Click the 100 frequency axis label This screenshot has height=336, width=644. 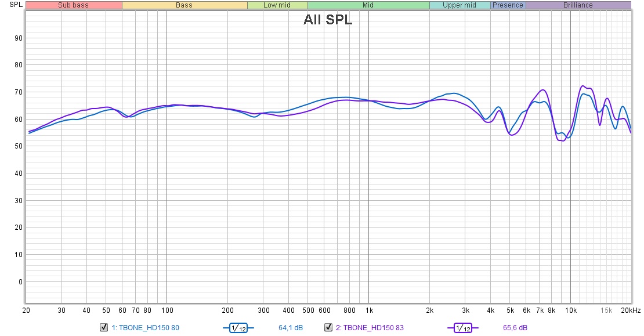(x=167, y=310)
